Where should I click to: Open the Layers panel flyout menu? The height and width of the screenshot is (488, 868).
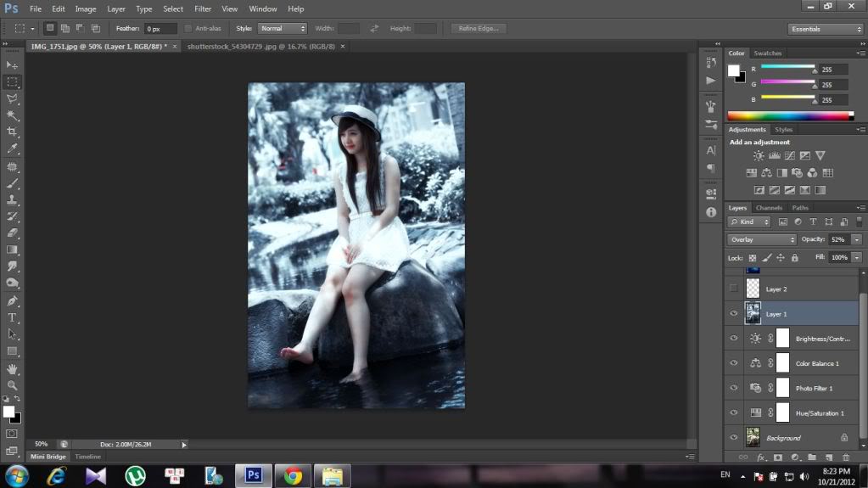click(861, 208)
